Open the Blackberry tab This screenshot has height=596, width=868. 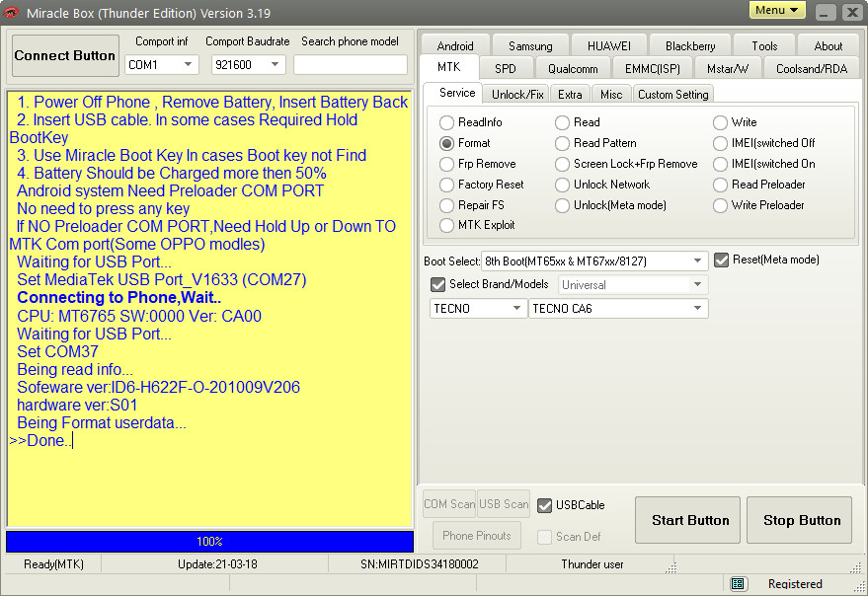[x=690, y=45]
